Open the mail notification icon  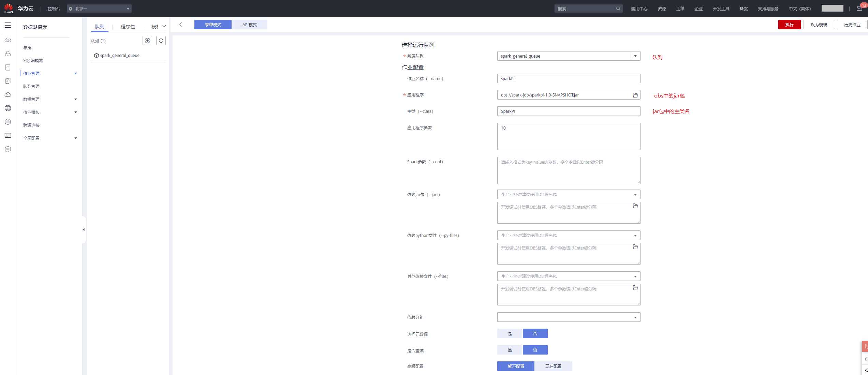click(859, 9)
